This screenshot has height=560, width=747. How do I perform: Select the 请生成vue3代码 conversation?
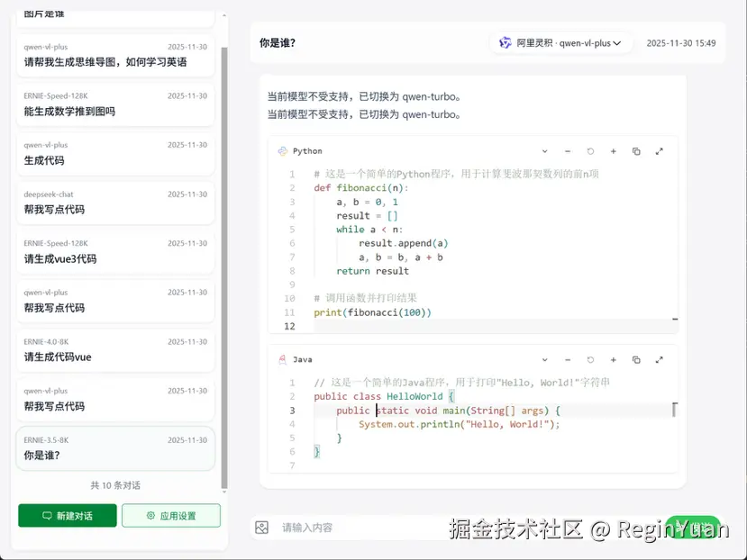114,251
